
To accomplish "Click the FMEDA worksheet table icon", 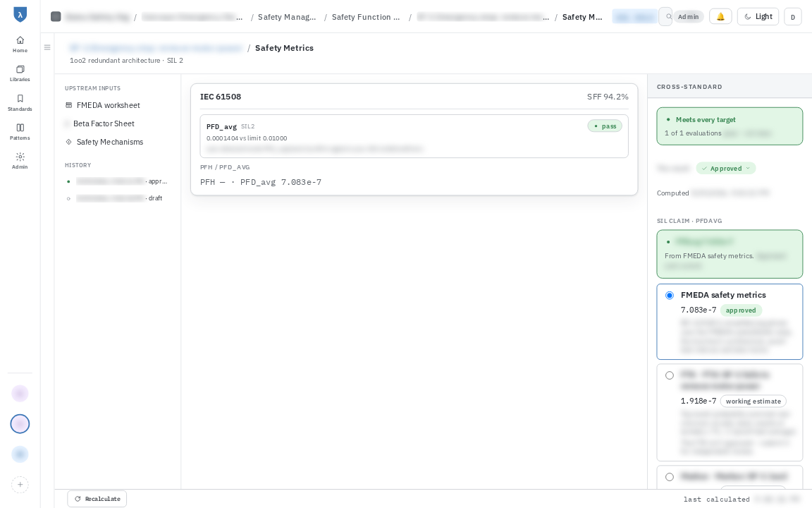I will pos(69,105).
